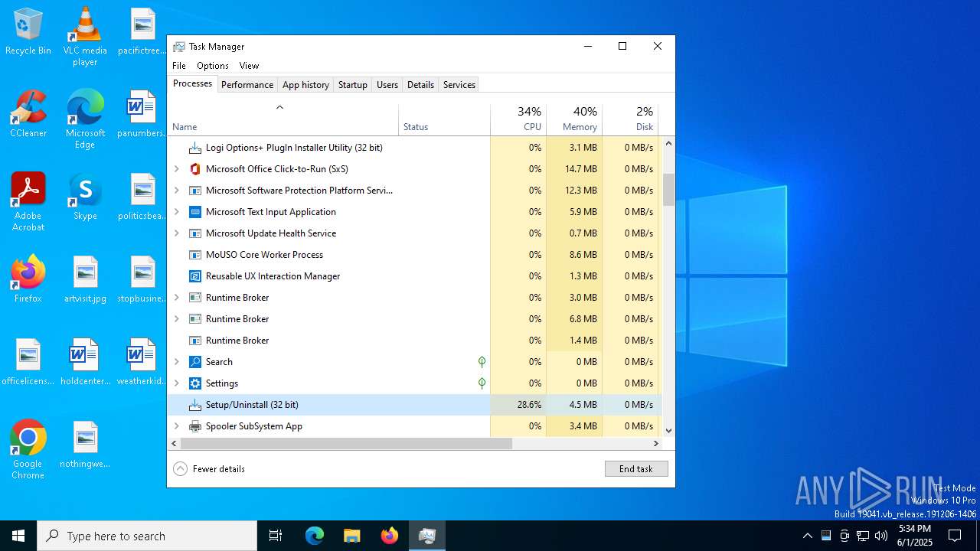The width and height of the screenshot is (980, 551).
Task: Open the Windows Start menu
Action: [18, 536]
